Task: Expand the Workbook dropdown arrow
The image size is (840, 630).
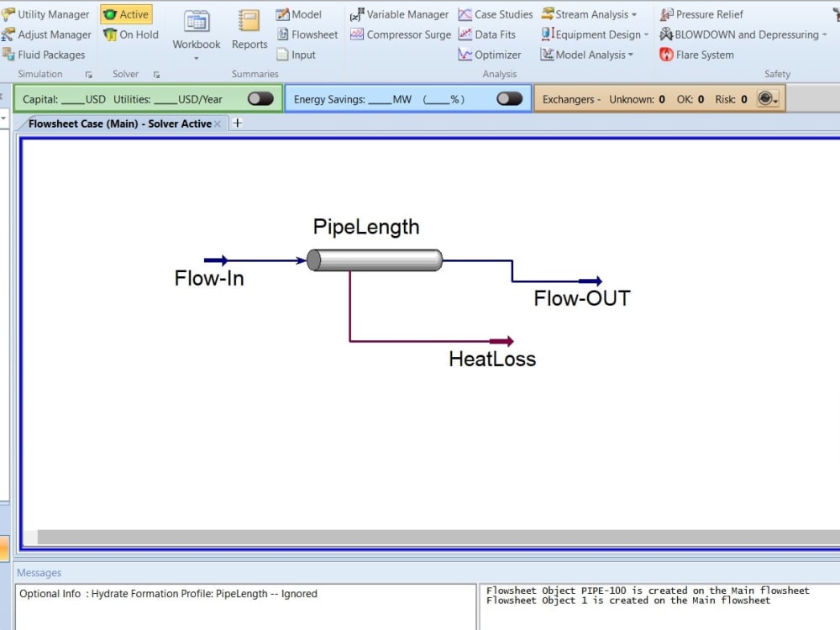Action: [196, 58]
